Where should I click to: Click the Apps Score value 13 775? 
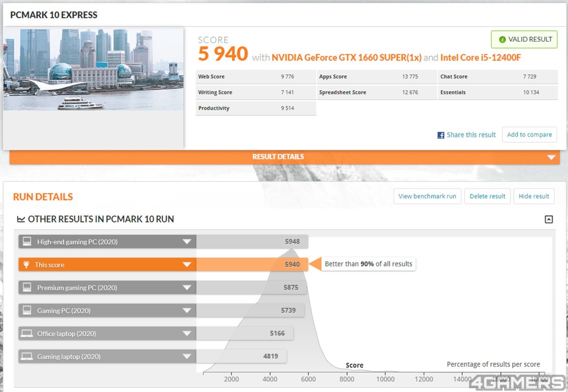point(410,76)
